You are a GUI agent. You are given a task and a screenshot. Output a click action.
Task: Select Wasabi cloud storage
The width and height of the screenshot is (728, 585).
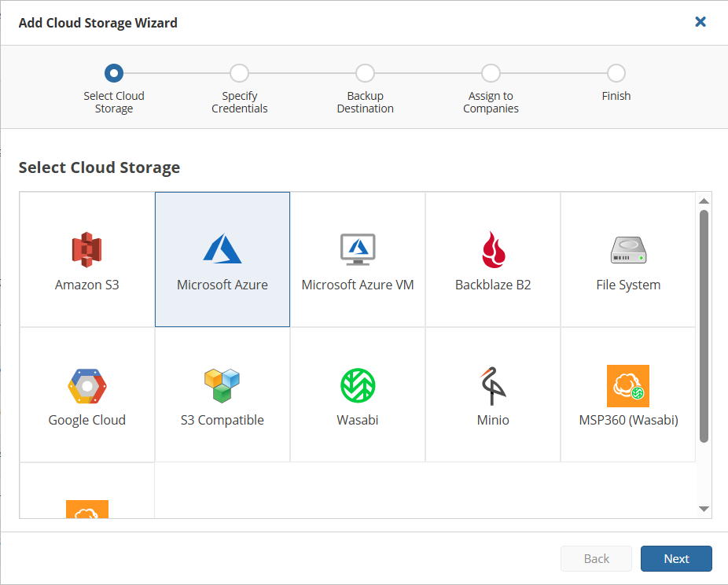[357, 394]
